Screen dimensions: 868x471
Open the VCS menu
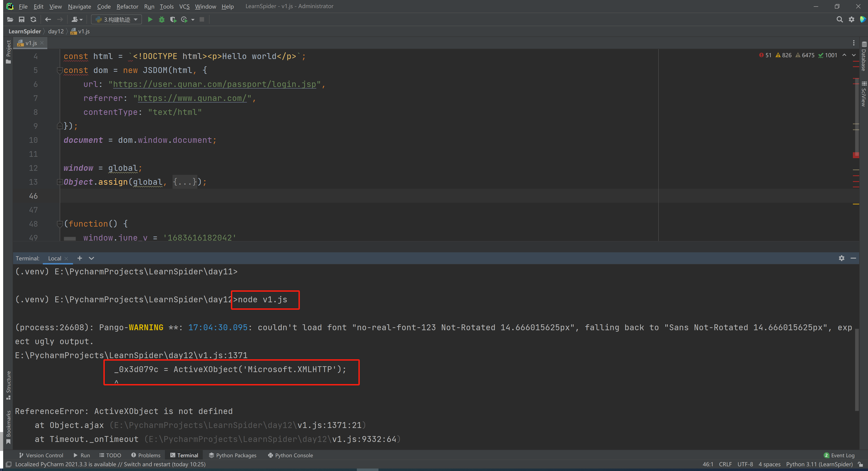pyautogui.click(x=184, y=6)
